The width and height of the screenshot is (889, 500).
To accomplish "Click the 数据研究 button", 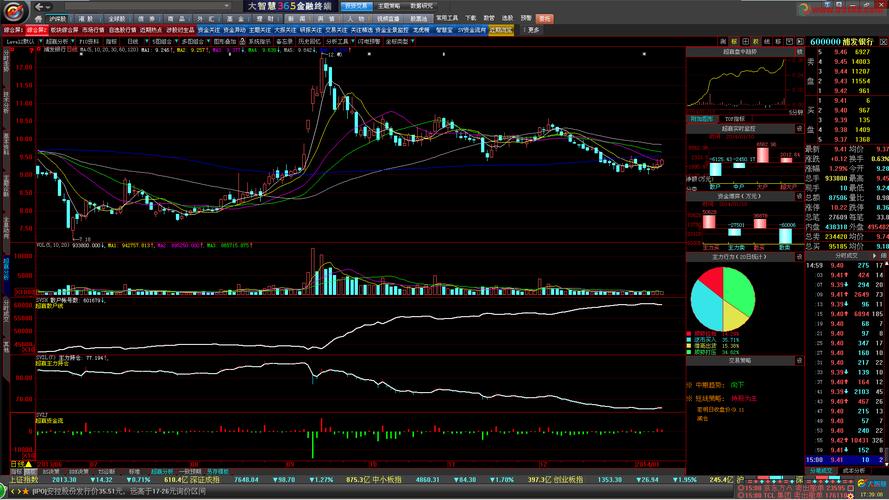I will pos(421,6).
